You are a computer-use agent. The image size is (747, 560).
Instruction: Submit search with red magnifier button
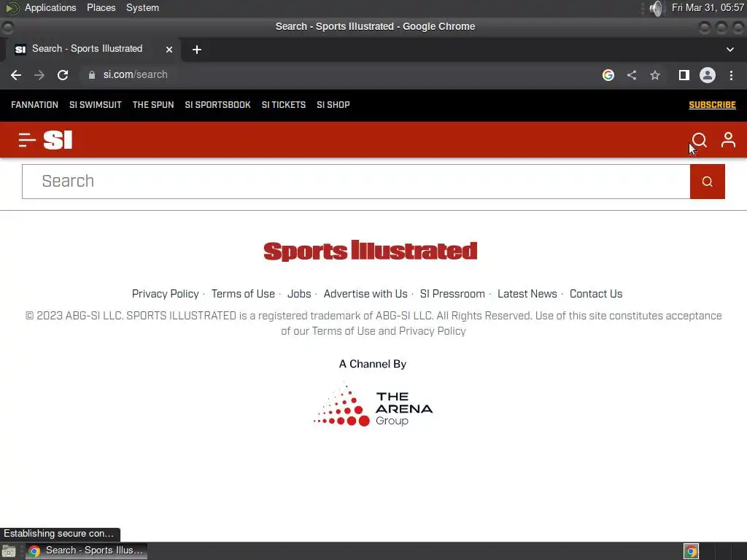coord(708,182)
